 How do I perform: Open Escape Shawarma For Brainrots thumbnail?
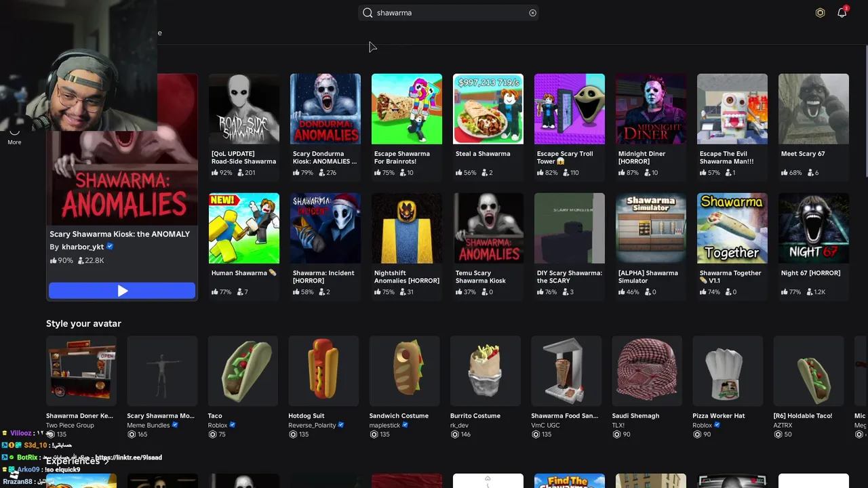(407, 109)
